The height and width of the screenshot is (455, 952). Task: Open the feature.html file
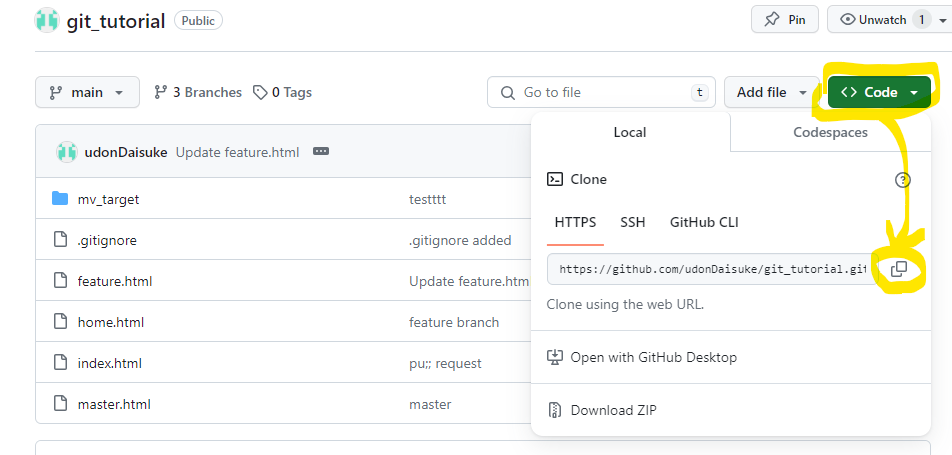point(115,281)
